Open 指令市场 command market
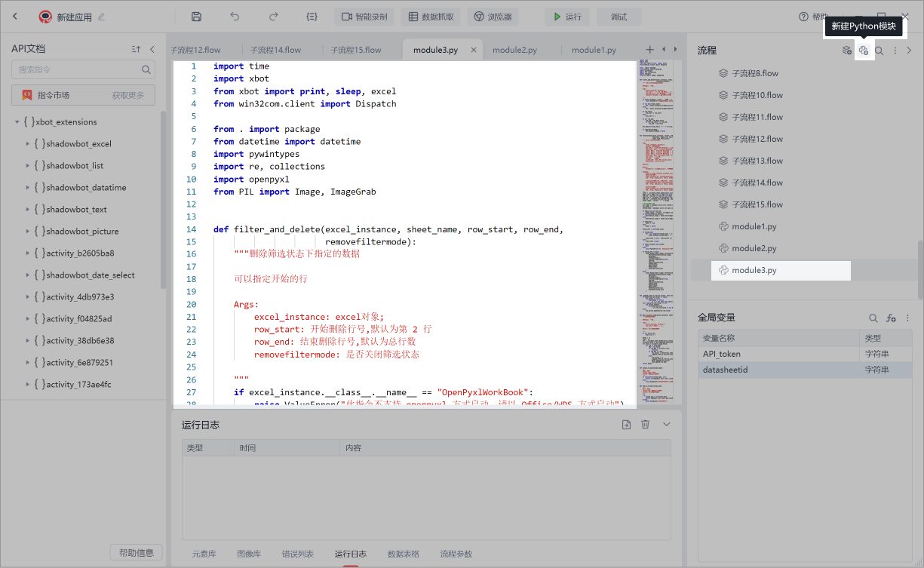 click(x=54, y=95)
